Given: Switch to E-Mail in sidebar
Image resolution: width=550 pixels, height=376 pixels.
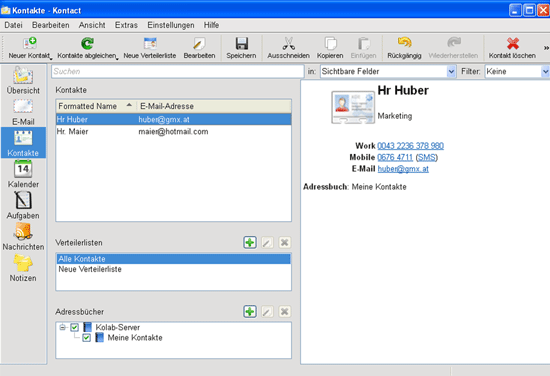Looking at the screenshot, I should (23, 112).
